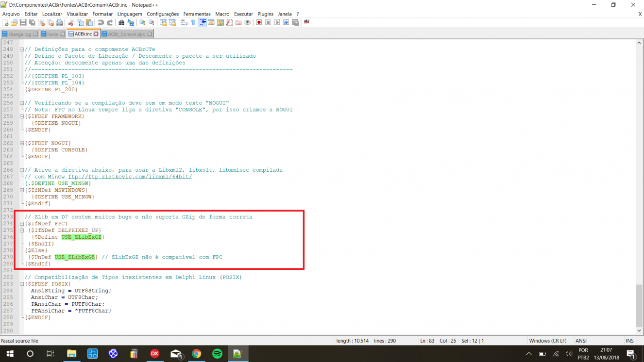Open Google Chrome from the taskbar
644x362 pixels.
click(197, 354)
